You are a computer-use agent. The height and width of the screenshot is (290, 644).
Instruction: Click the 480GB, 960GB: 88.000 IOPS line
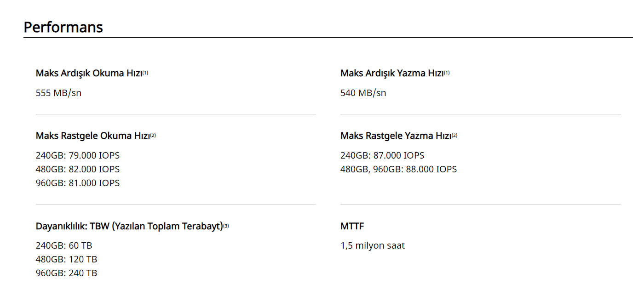(398, 169)
